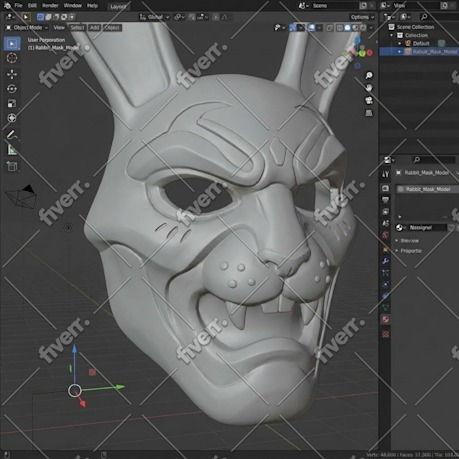The height and width of the screenshot is (459, 459).
Task: Open the Output properties tab icon
Action: coord(386,200)
